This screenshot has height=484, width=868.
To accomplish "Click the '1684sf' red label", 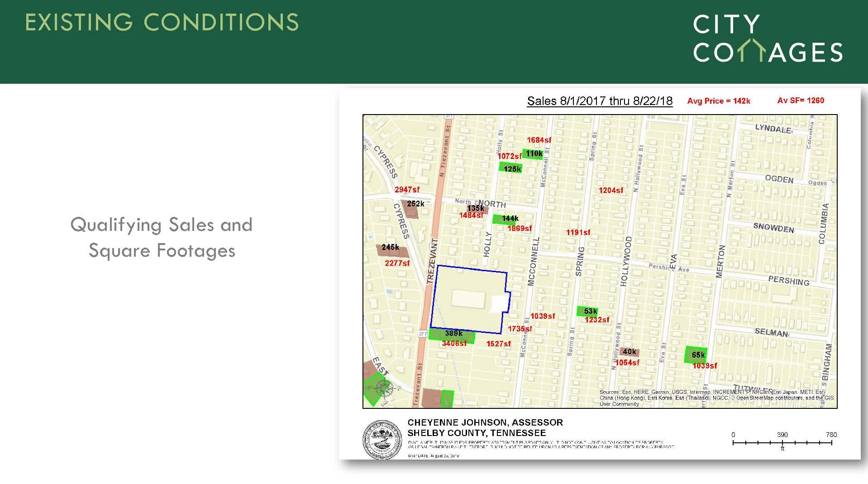I will click(x=539, y=140).
